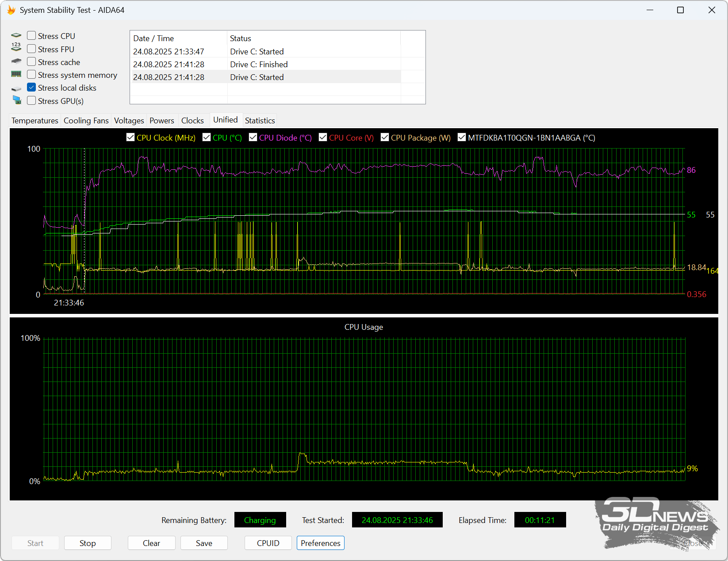The height and width of the screenshot is (561, 728).
Task: Toggle the MTFDKBA1T0QGN-1BN1AABGA (°C) checkbox
Action: [x=462, y=137]
